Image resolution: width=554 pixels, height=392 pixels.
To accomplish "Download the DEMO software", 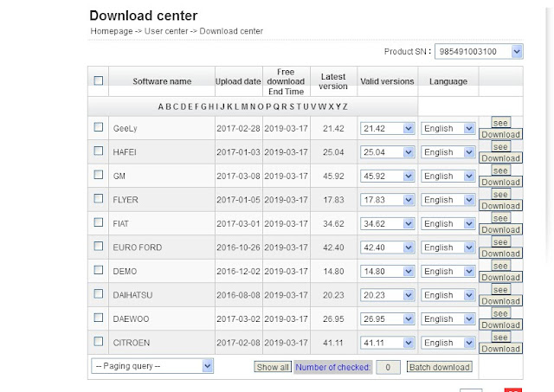I will [500, 278].
